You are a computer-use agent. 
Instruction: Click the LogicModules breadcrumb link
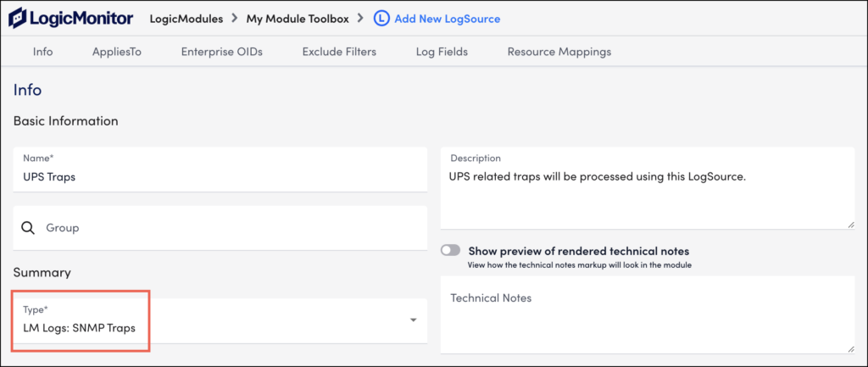pyautogui.click(x=186, y=19)
